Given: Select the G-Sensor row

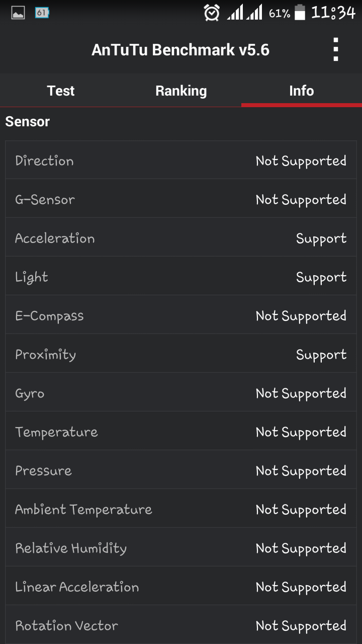Looking at the screenshot, I should [181, 199].
